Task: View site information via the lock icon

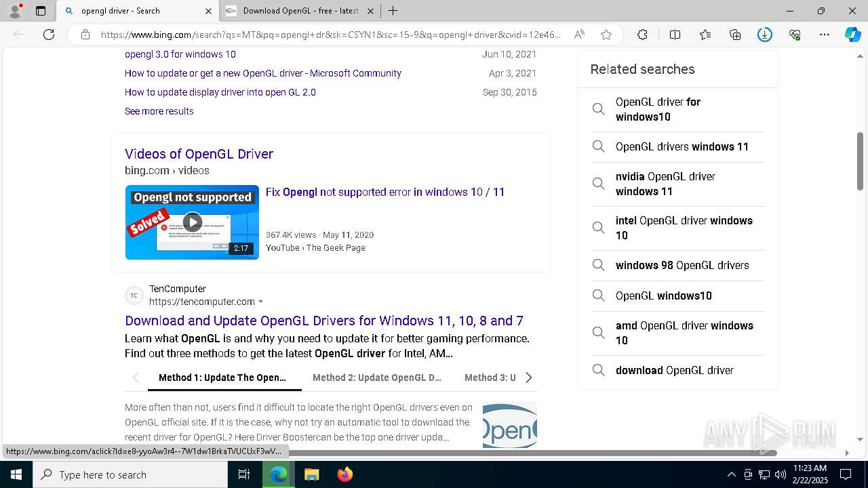Action: pos(85,35)
